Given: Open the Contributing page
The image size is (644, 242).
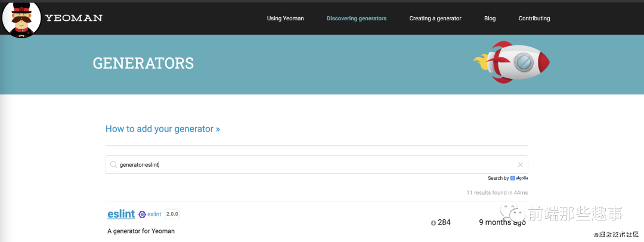Looking at the screenshot, I should pyautogui.click(x=534, y=19).
